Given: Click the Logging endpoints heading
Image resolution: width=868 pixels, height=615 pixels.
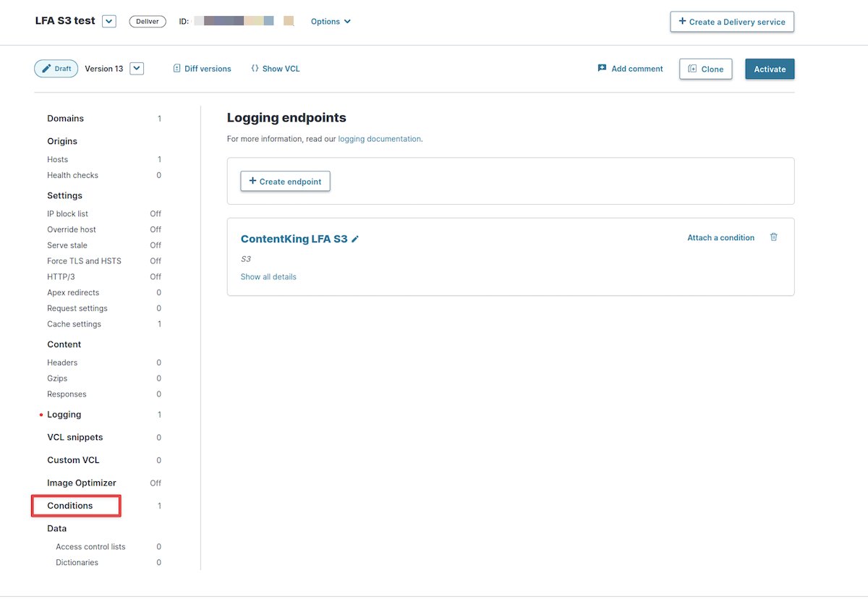Looking at the screenshot, I should (x=286, y=117).
